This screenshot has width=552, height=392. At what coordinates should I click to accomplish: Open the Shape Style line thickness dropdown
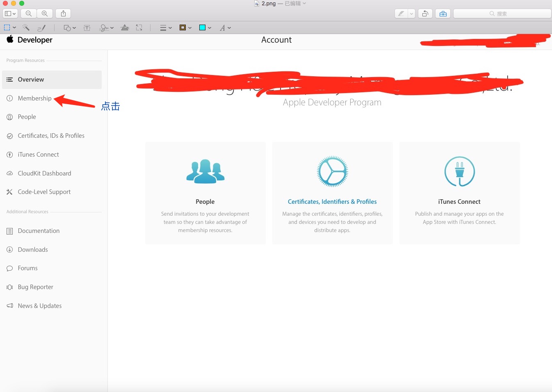tap(166, 28)
